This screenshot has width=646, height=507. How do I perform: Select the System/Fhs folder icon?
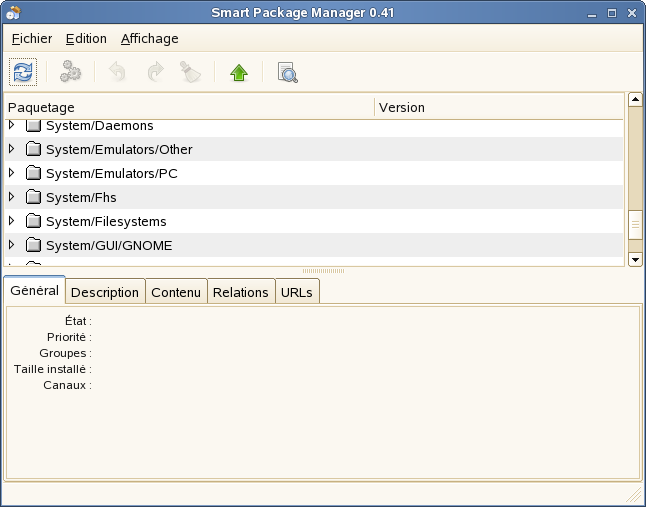(x=33, y=197)
